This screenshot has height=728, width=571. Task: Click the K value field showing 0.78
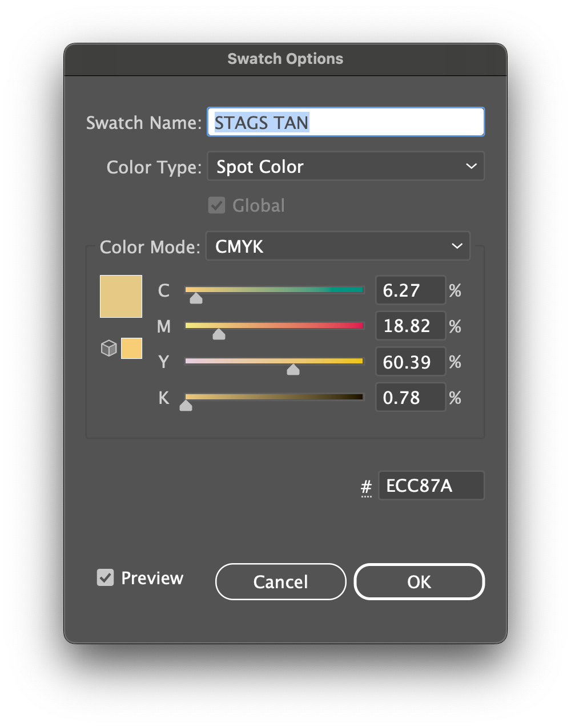coord(410,397)
